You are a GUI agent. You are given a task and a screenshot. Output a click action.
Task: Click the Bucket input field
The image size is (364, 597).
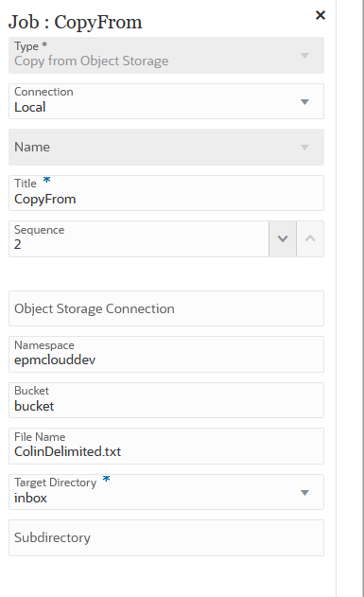point(166,400)
